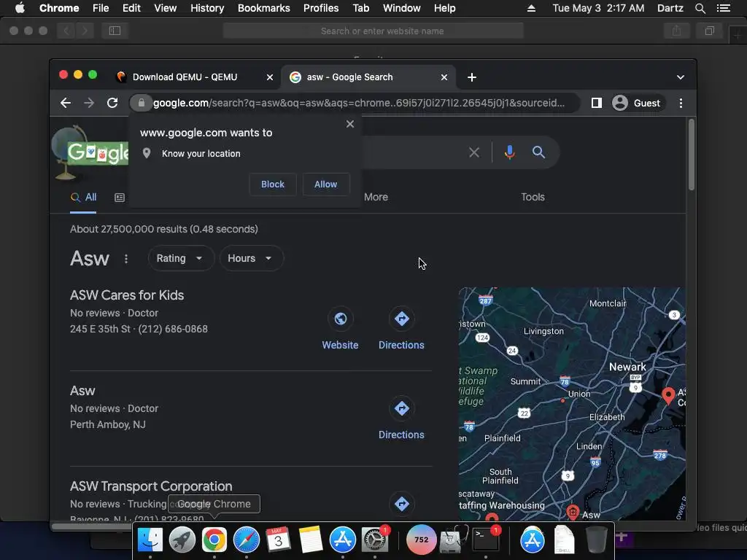747x560 pixels.
Task: Clear the search box with the X
Action: click(x=474, y=152)
